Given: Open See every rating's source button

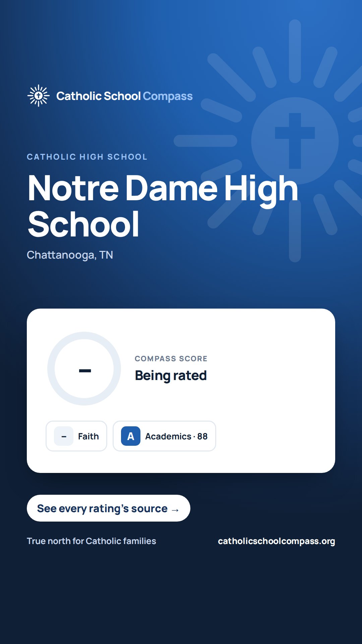Looking at the screenshot, I should point(109,508).
